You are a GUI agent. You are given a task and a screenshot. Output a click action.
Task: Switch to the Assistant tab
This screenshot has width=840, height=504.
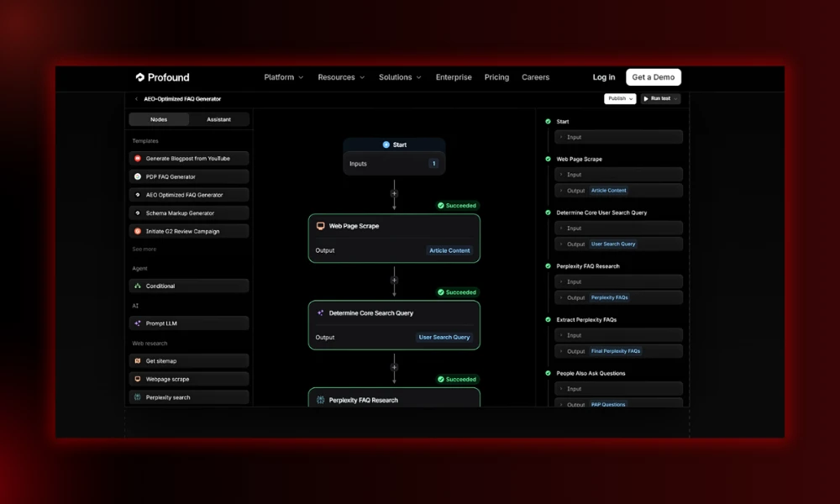tap(218, 119)
